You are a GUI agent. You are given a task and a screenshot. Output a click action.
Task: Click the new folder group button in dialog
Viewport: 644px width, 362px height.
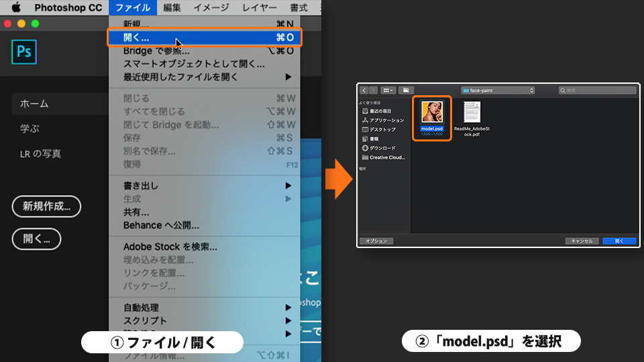pyautogui.click(x=406, y=90)
